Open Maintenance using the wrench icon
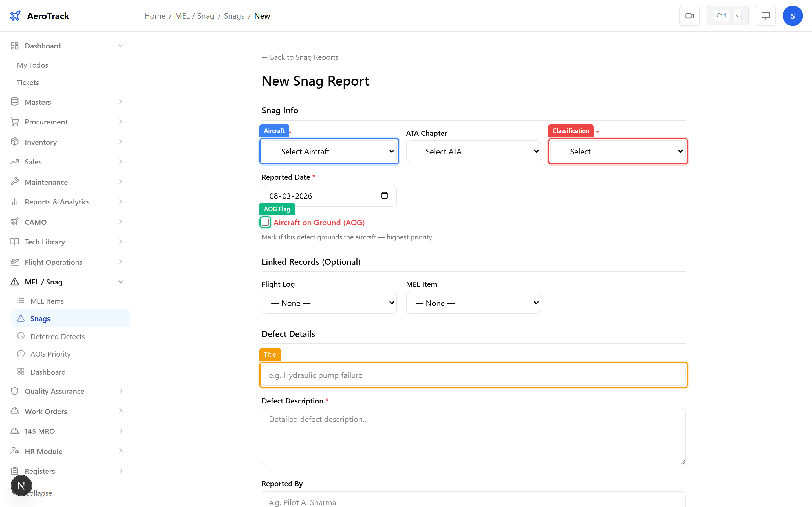Screen dimensions: 812x507 point(15,181)
